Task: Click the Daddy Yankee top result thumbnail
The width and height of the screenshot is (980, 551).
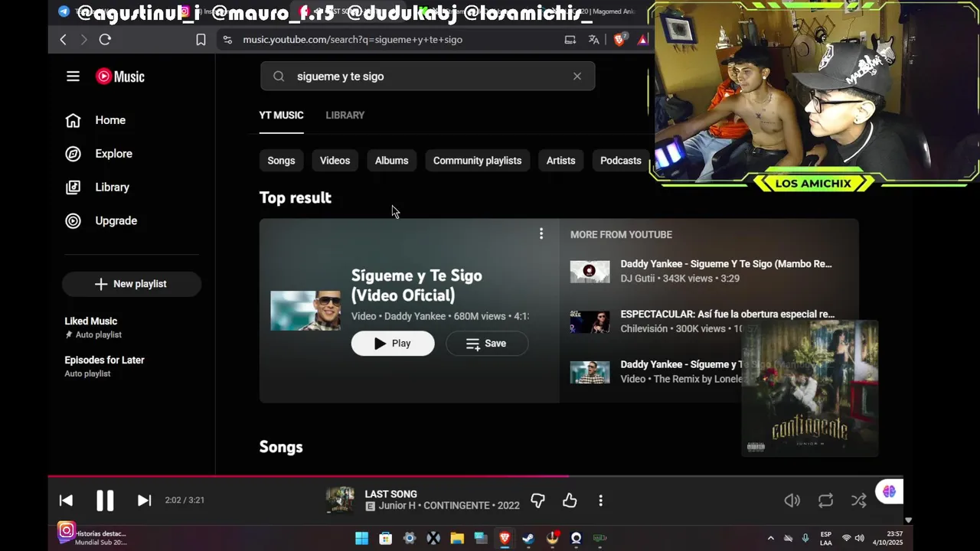Action: (305, 311)
